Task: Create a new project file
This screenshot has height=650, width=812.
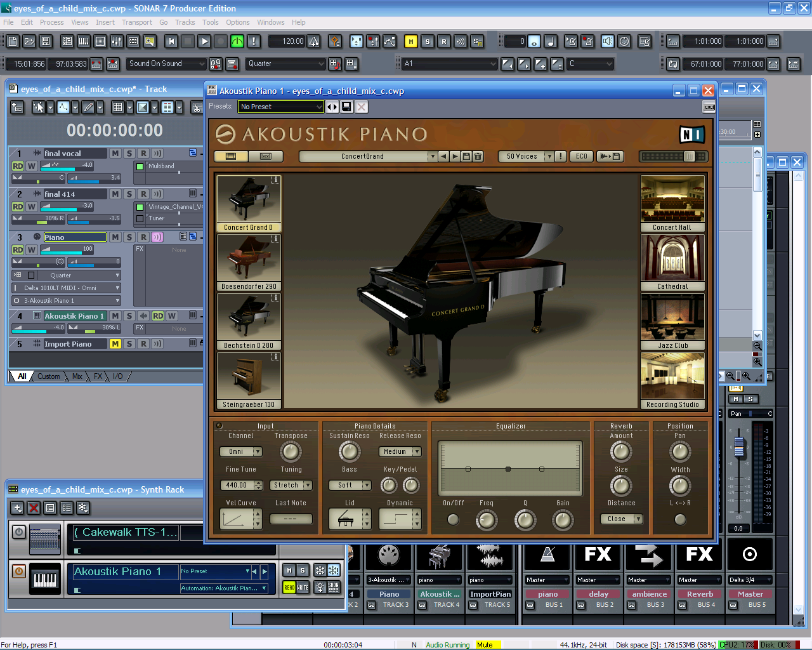Action: tap(13, 41)
